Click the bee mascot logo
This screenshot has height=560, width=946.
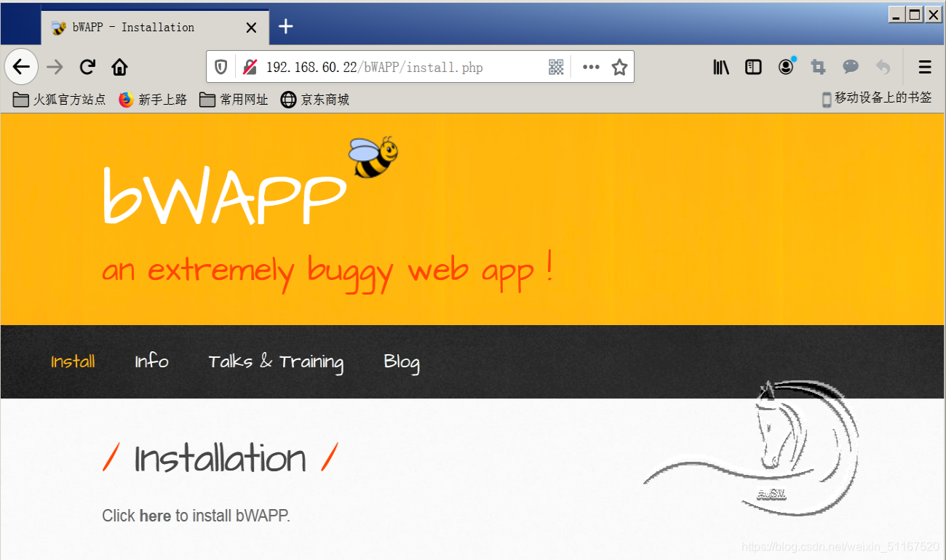pyautogui.click(x=373, y=156)
